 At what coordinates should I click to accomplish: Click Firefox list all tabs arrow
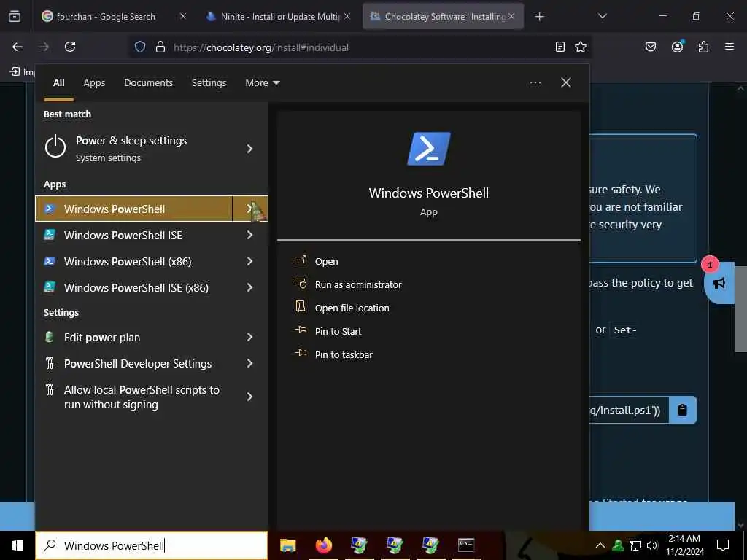pyautogui.click(x=602, y=17)
